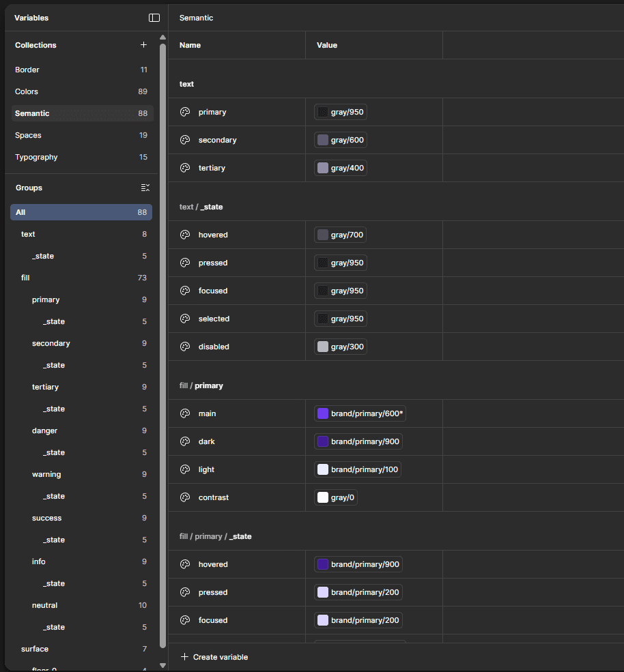Open the Colors collection

[x=26, y=91]
